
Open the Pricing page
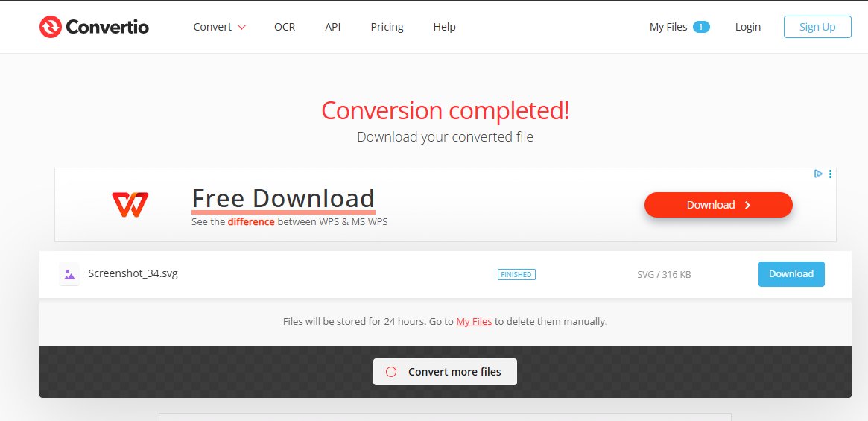coord(387,27)
